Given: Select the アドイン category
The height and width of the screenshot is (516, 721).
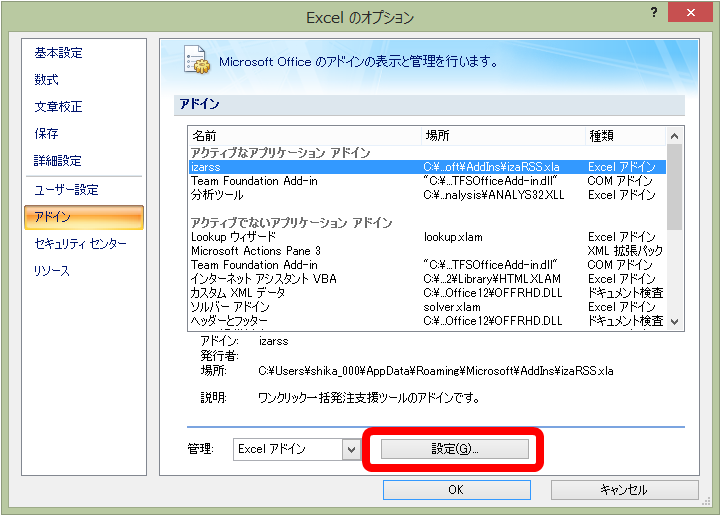Looking at the screenshot, I should (x=84, y=217).
